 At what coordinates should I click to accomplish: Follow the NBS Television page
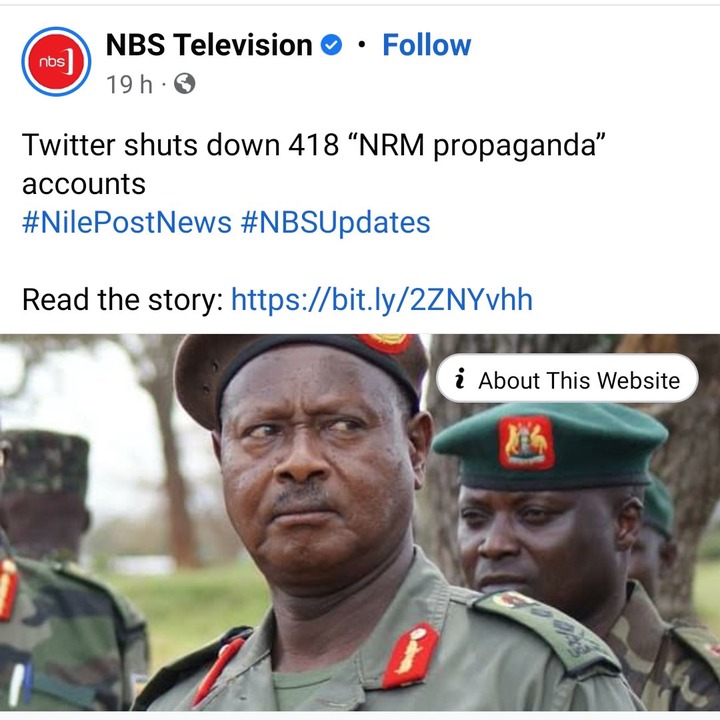pyautogui.click(x=427, y=45)
